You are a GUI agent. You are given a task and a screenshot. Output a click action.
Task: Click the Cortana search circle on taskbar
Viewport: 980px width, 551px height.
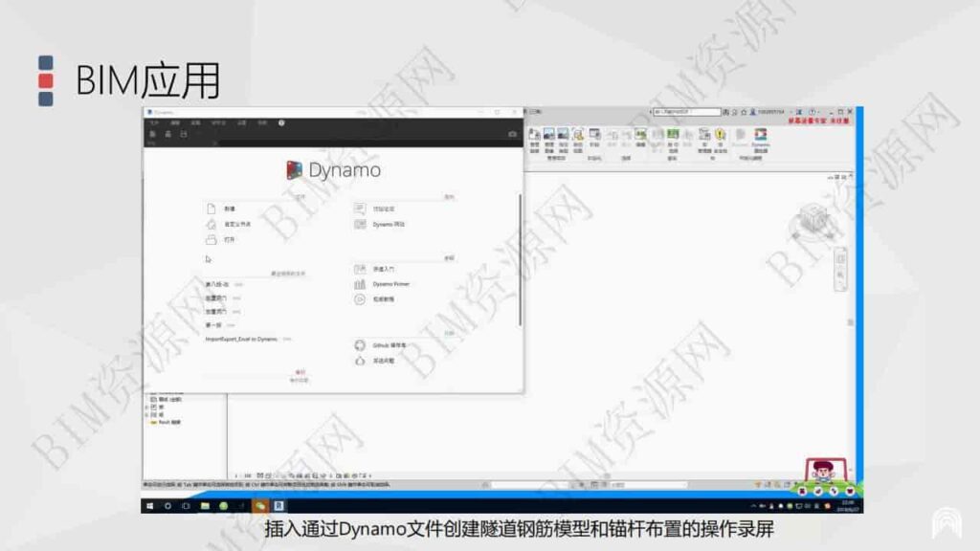[x=168, y=506]
